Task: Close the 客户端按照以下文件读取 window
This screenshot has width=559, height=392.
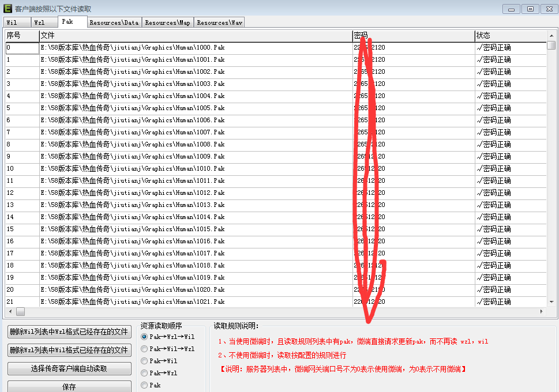Action: 550,9
